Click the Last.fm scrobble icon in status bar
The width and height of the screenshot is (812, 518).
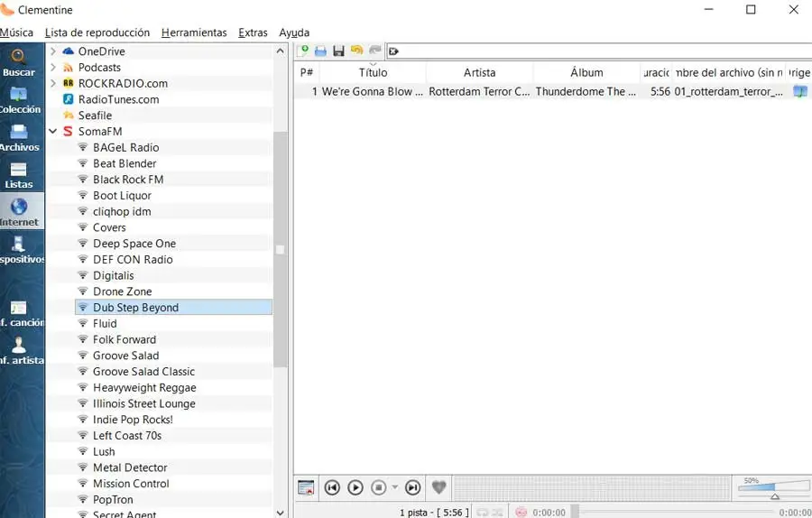pyautogui.click(x=521, y=513)
